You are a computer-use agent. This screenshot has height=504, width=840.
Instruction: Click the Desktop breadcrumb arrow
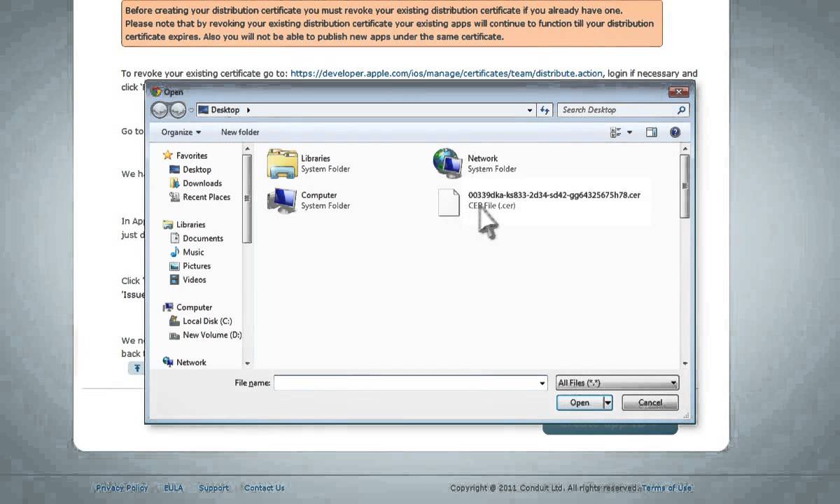pyautogui.click(x=248, y=110)
